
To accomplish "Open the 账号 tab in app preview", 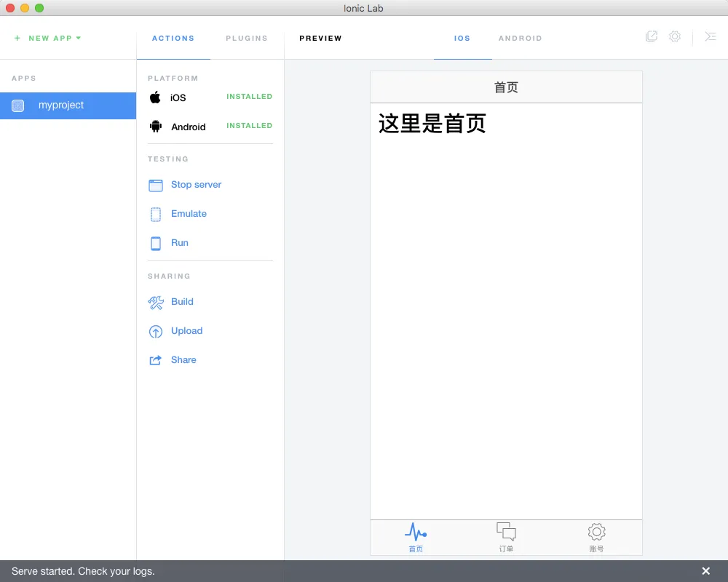I will click(597, 538).
